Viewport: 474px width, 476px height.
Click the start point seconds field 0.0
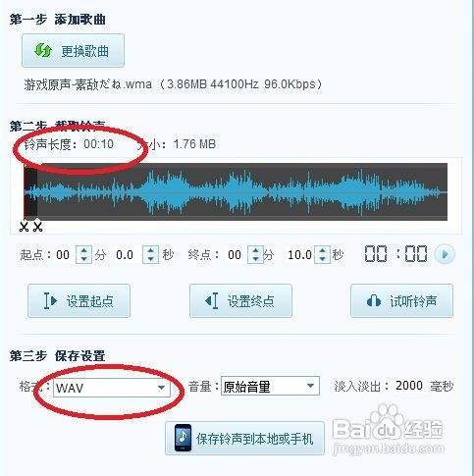pyautogui.click(x=125, y=255)
